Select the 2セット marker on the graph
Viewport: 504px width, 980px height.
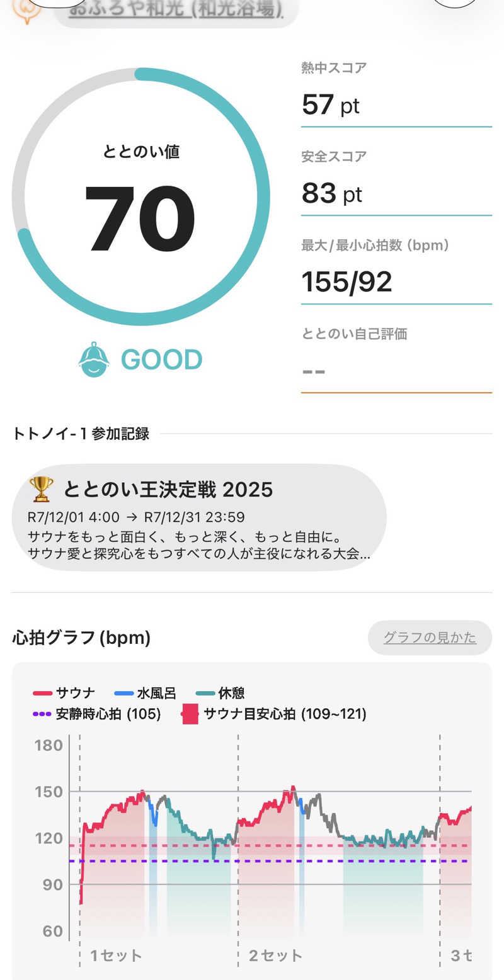275,955
